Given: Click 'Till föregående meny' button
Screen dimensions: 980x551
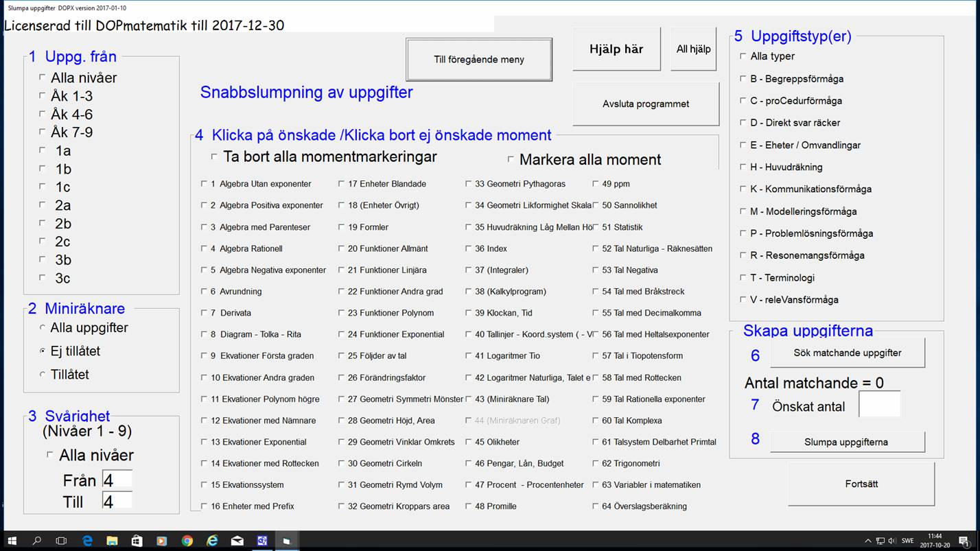Looking at the screenshot, I should click(x=478, y=60).
